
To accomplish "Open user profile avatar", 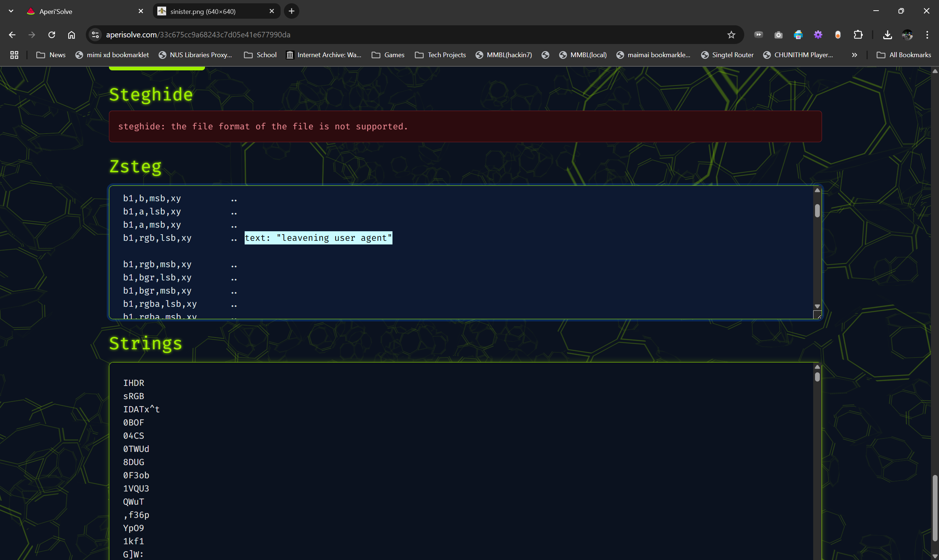I will coord(907,35).
